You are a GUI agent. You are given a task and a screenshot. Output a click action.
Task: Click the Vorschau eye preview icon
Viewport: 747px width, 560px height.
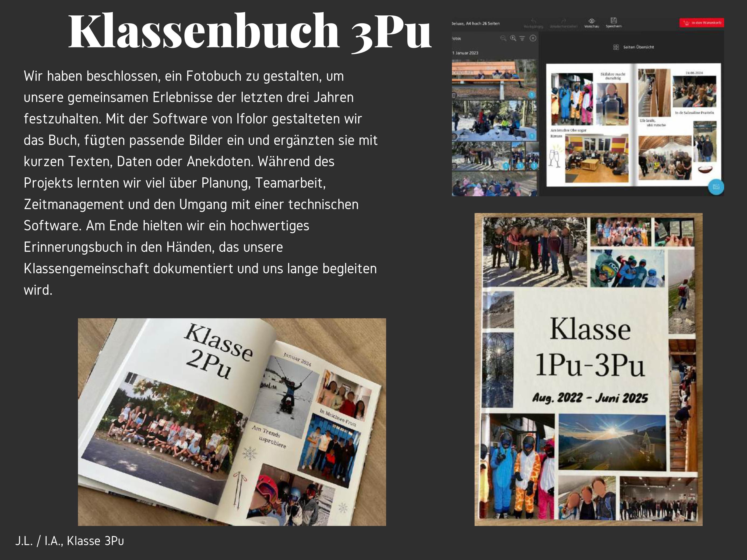[x=592, y=21]
